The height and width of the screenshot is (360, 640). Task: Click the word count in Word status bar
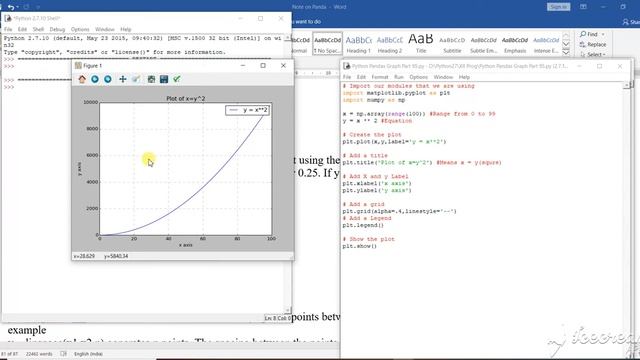(39, 354)
